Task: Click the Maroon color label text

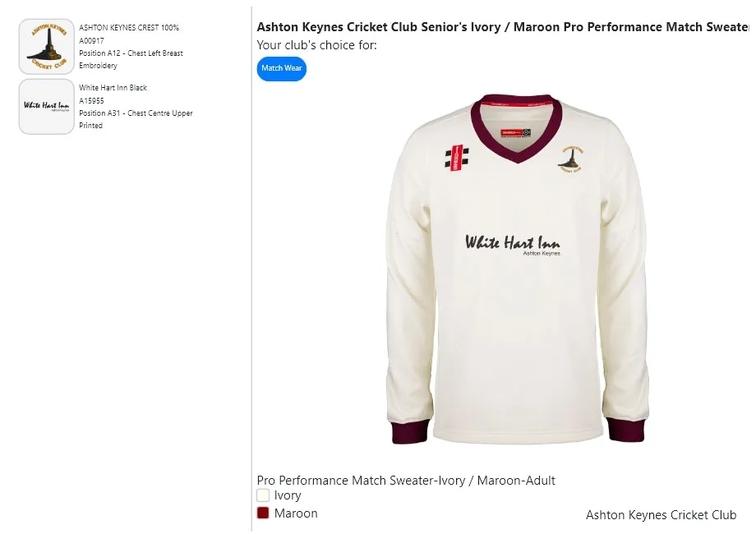Action: click(296, 513)
